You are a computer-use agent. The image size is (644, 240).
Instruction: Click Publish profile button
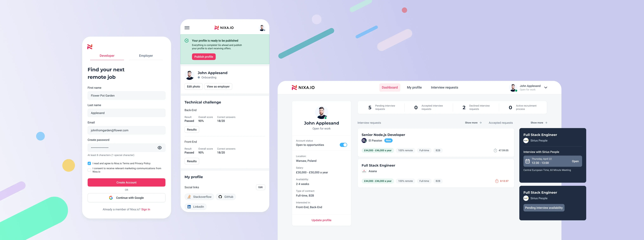pyautogui.click(x=204, y=56)
